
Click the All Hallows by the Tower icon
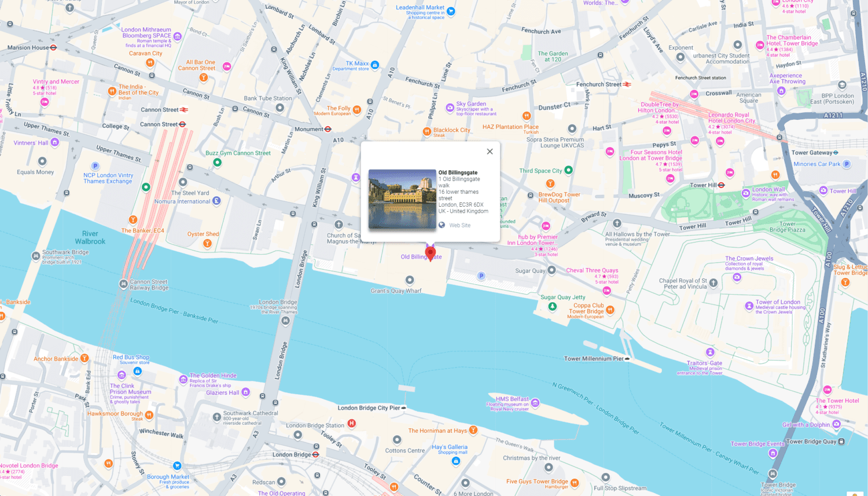click(617, 223)
